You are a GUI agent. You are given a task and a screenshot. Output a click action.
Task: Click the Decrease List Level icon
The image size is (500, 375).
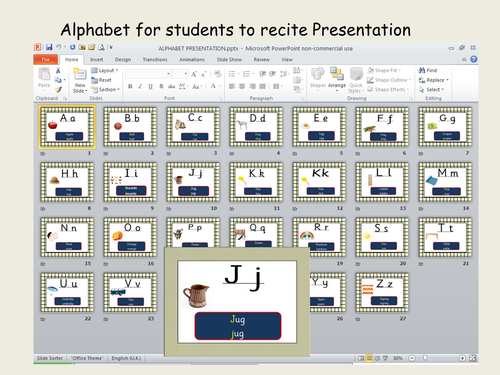262,74
